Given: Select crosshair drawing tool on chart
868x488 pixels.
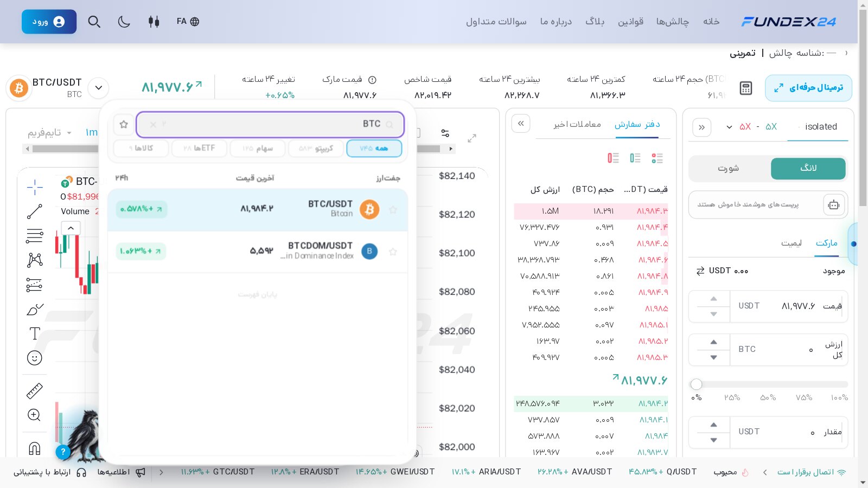Looking at the screenshot, I should click(35, 187).
